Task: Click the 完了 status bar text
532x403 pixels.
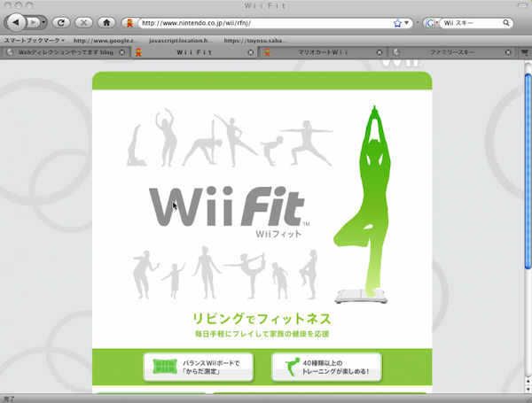Action: (x=9, y=399)
